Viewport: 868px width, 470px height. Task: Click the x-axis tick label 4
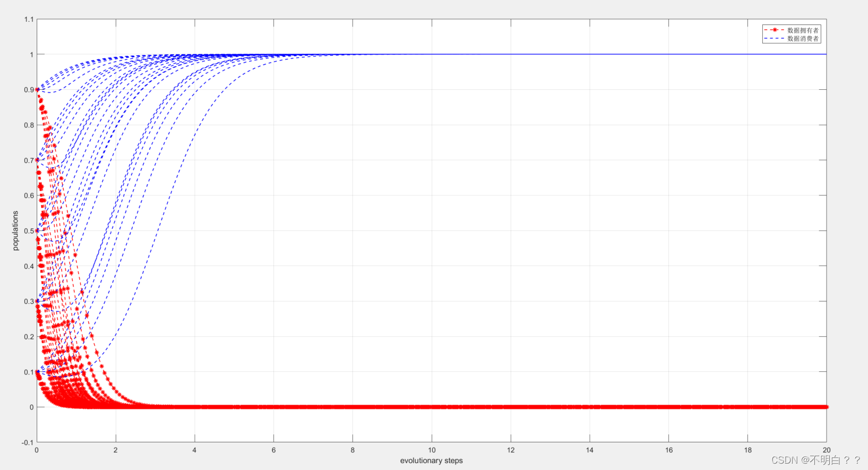194,450
